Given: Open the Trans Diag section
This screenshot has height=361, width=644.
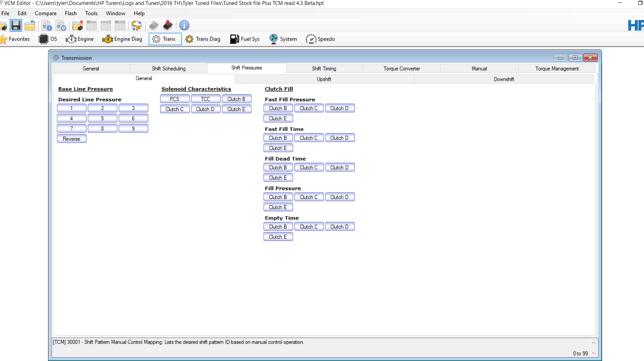Looking at the screenshot, I should (203, 39).
